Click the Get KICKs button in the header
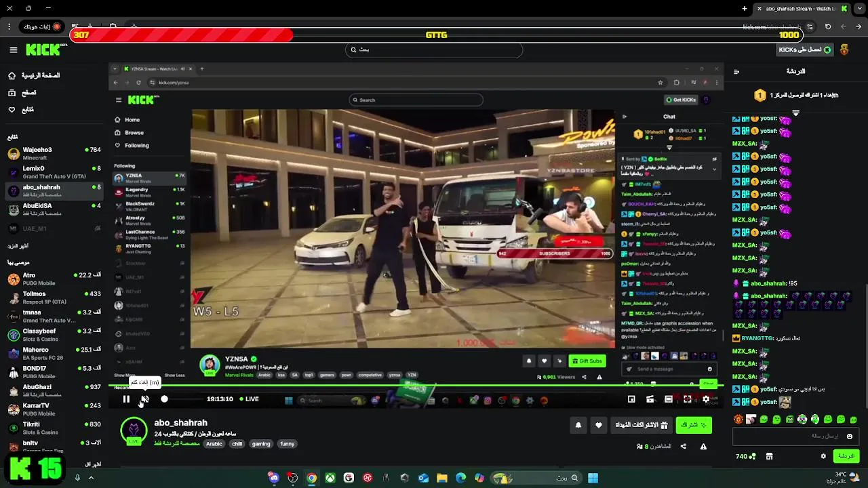868x488 pixels. (x=804, y=49)
